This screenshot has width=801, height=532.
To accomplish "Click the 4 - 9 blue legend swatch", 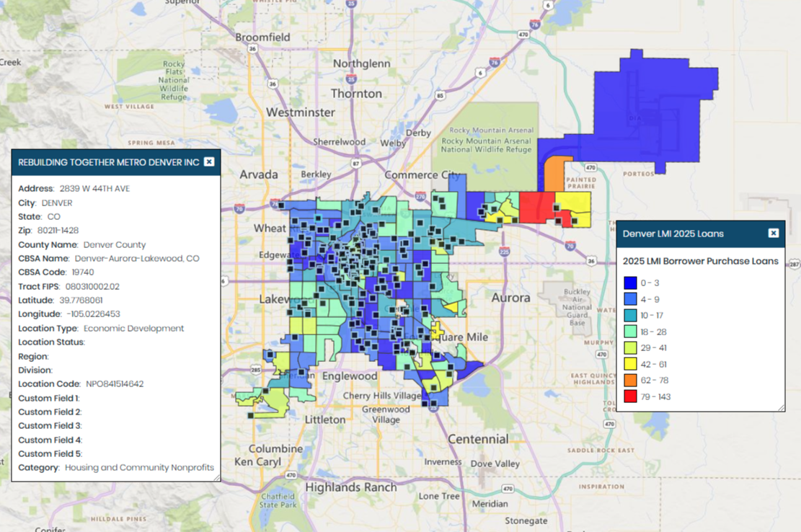I will 630,299.
